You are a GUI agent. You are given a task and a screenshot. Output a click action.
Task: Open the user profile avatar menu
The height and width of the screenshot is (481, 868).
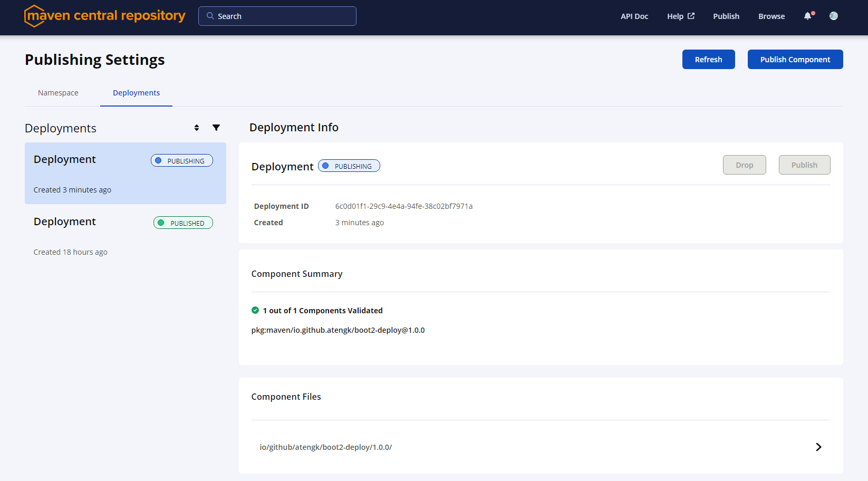click(833, 16)
